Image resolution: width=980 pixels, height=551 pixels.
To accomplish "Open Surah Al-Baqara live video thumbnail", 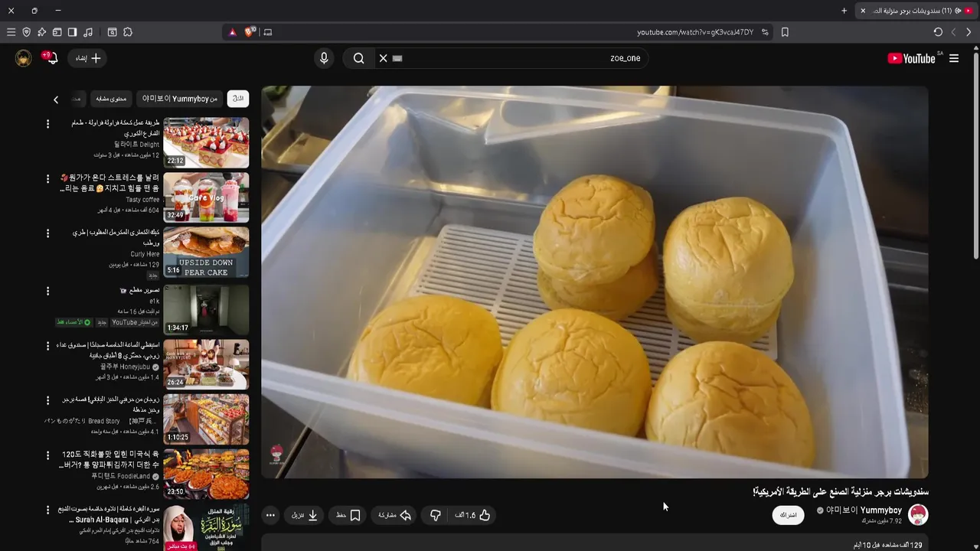I will click(206, 527).
